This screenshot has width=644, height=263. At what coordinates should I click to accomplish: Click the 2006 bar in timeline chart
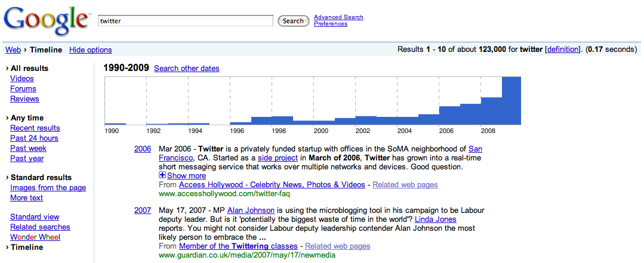tap(449, 116)
